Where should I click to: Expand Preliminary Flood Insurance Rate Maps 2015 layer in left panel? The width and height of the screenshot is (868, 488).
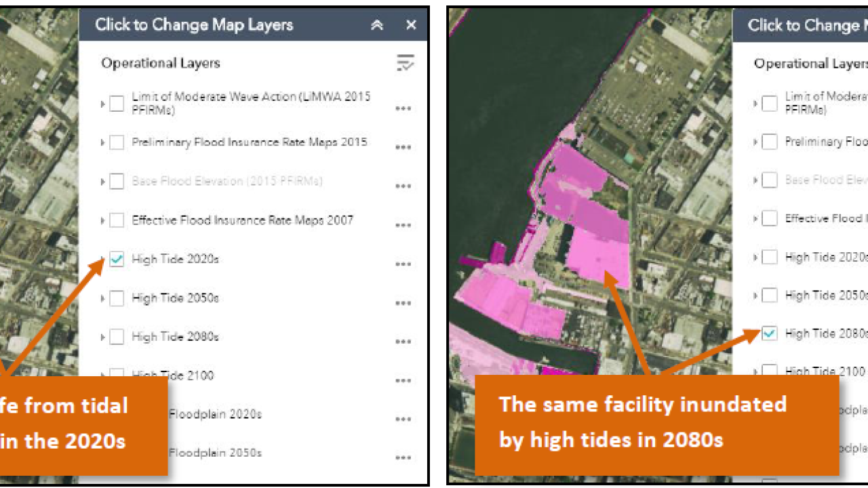tap(103, 143)
